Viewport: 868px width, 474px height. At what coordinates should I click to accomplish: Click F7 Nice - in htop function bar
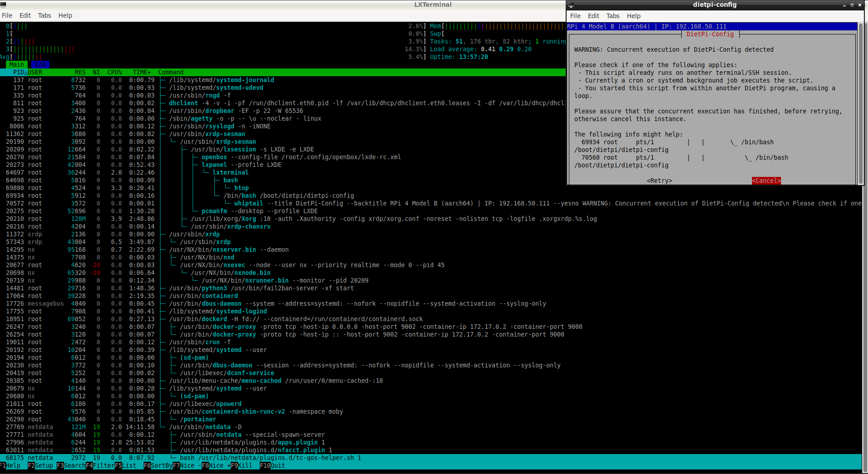click(x=187, y=465)
